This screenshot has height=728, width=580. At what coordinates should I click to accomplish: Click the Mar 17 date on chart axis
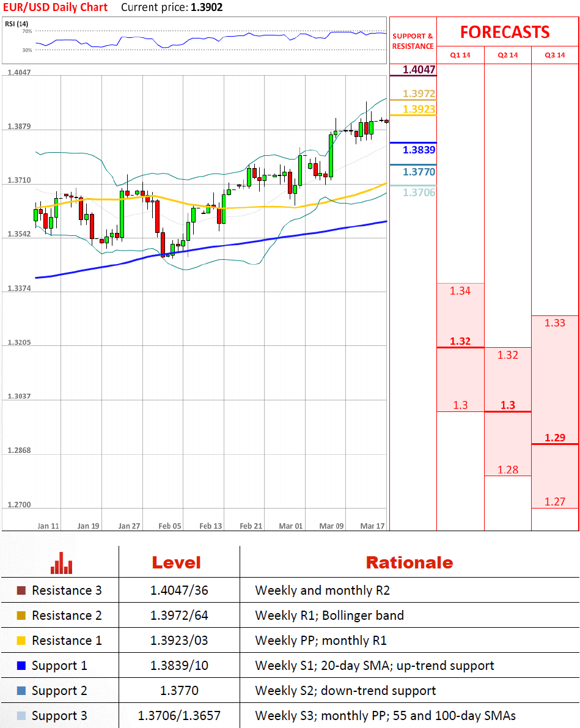pos(371,526)
